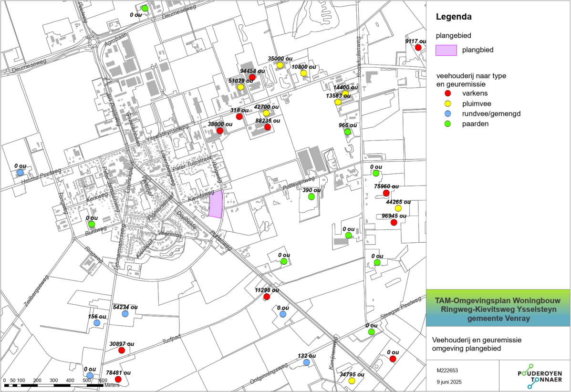Select the red marker labeled 96945 ou
Viewport: 571px width, 392px height.
[x=394, y=222]
